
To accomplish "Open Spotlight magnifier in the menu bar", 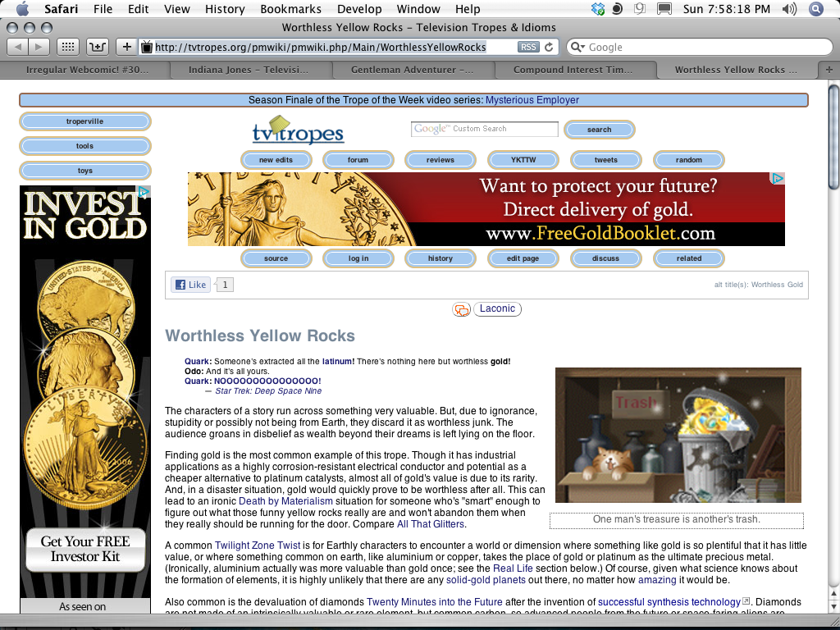I will (816, 8).
